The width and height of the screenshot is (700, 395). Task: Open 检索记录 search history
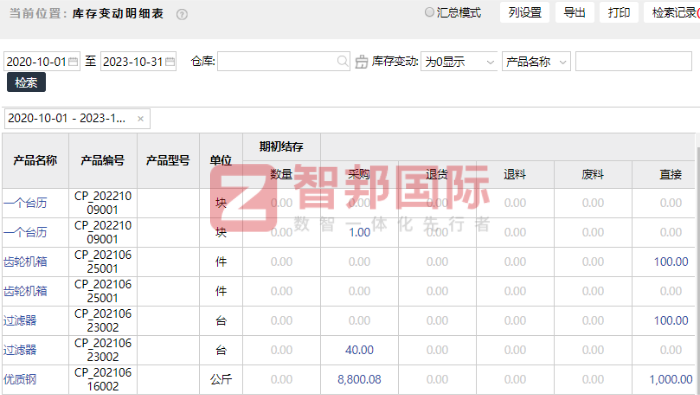673,12
